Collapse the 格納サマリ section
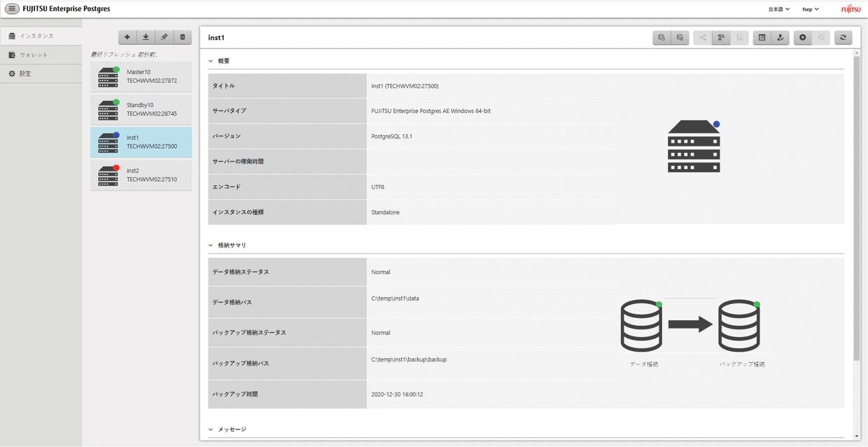Image resolution: width=868 pixels, height=447 pixels. 211,245
